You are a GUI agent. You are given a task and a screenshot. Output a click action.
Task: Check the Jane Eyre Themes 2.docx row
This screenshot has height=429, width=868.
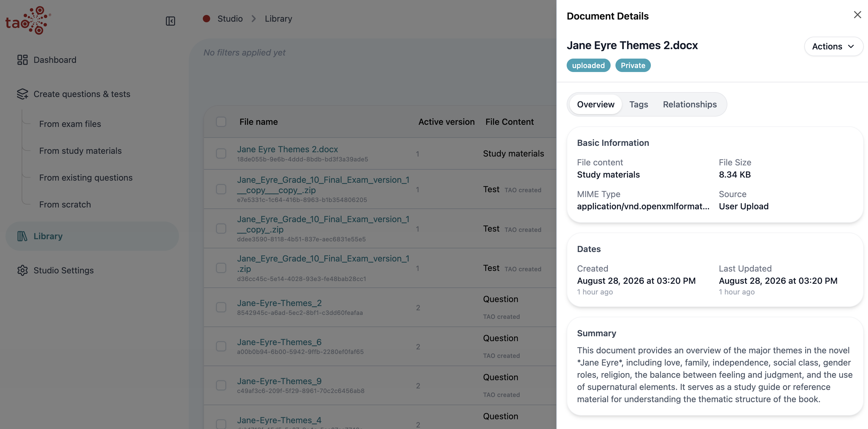click(221, 154)
